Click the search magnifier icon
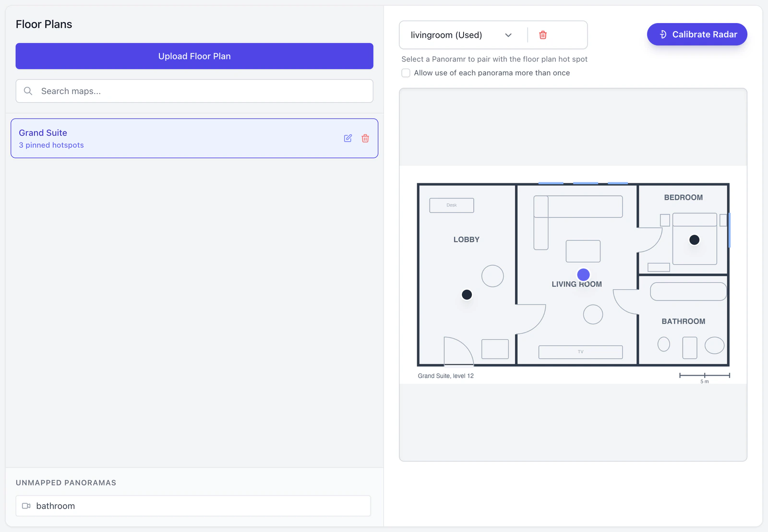 coord(28,91)
